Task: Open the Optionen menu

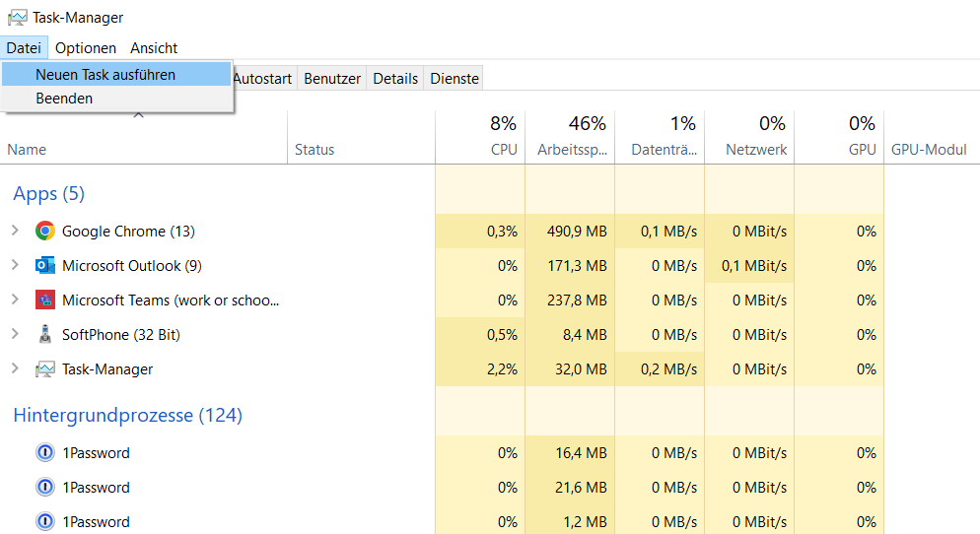Action: click(x=86, y=48)
